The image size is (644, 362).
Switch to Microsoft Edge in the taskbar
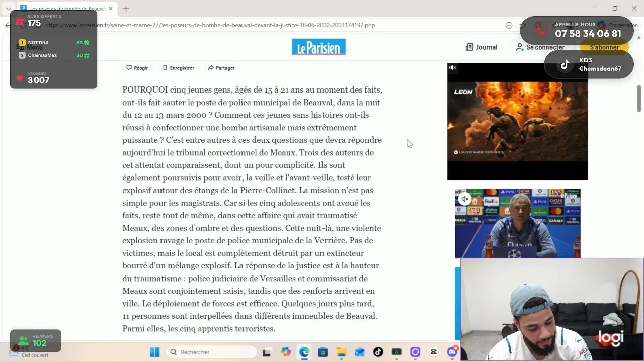coord(304,352)
